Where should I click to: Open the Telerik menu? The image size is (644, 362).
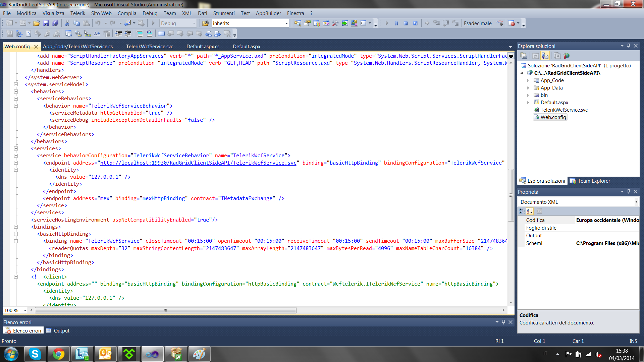78,13
